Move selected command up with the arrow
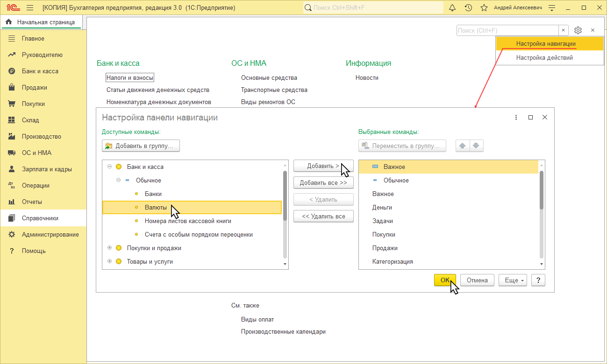The image size is (607, 364). tap(463, 146)
